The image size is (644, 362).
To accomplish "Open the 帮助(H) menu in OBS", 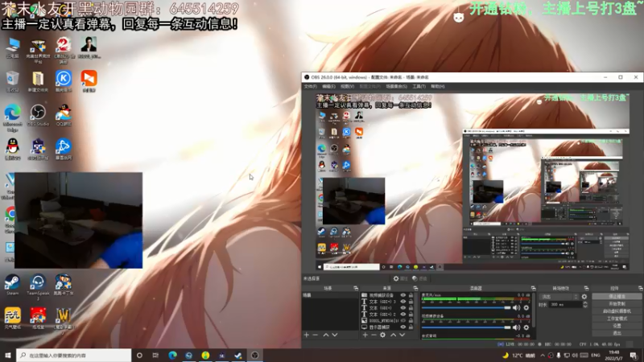I will [x=438, y=87].
